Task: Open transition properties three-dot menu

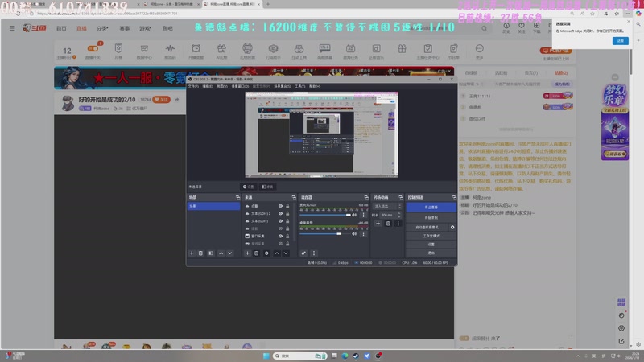Action: point(398,224)
